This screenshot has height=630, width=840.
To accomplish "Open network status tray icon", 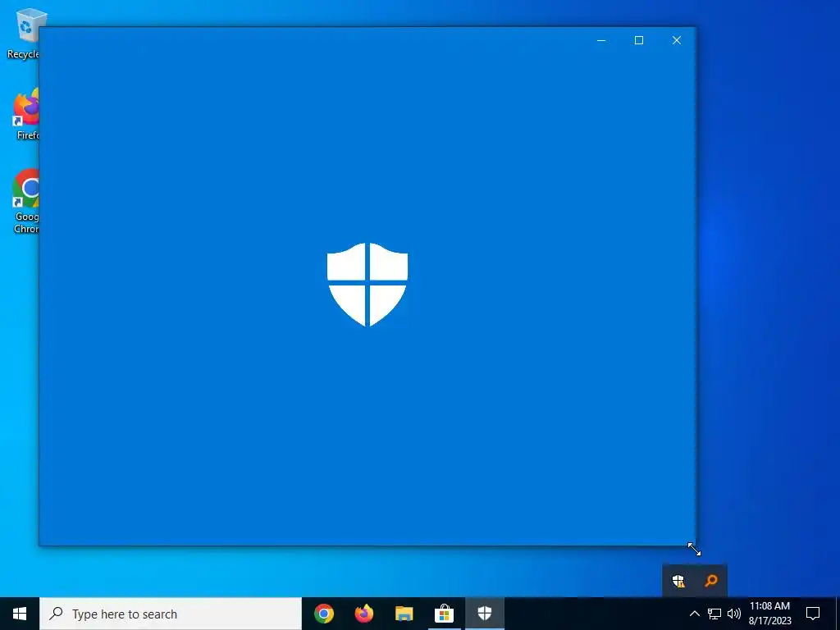I will [x=714, y=614].
